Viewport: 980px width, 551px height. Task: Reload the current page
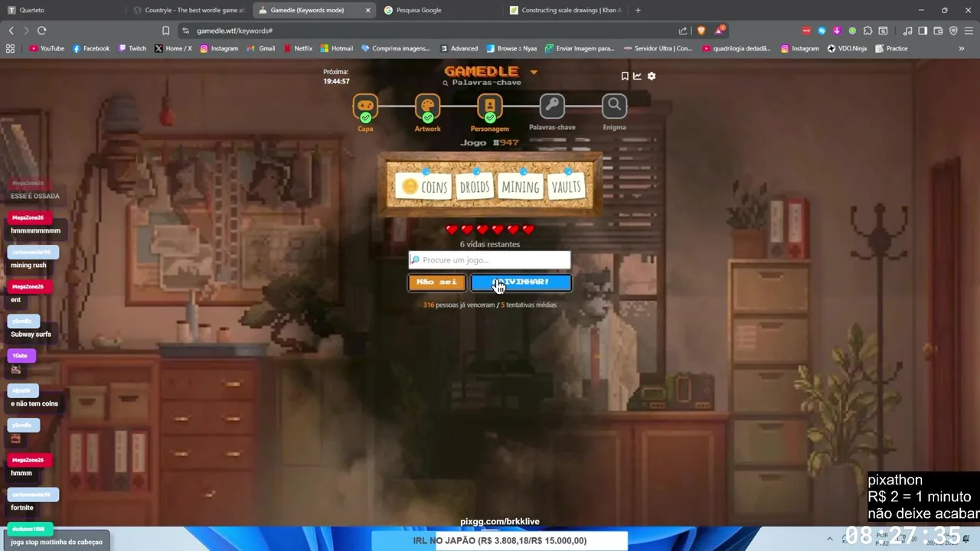(x=41, y=31)
